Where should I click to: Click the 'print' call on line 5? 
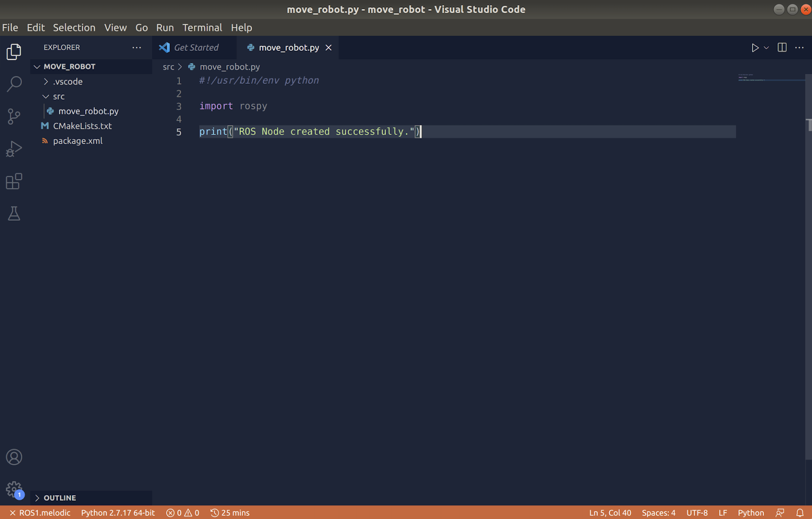pos(213,132)
